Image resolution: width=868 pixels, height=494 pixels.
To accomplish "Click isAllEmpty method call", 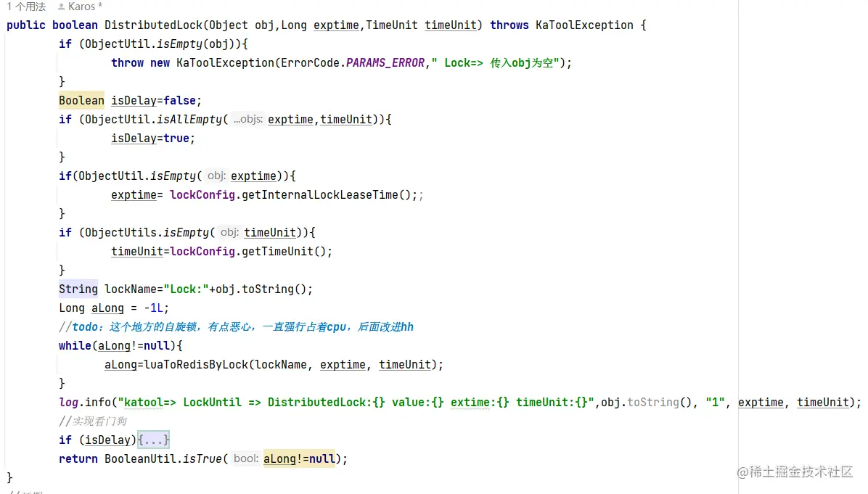I will click(189, 119).
